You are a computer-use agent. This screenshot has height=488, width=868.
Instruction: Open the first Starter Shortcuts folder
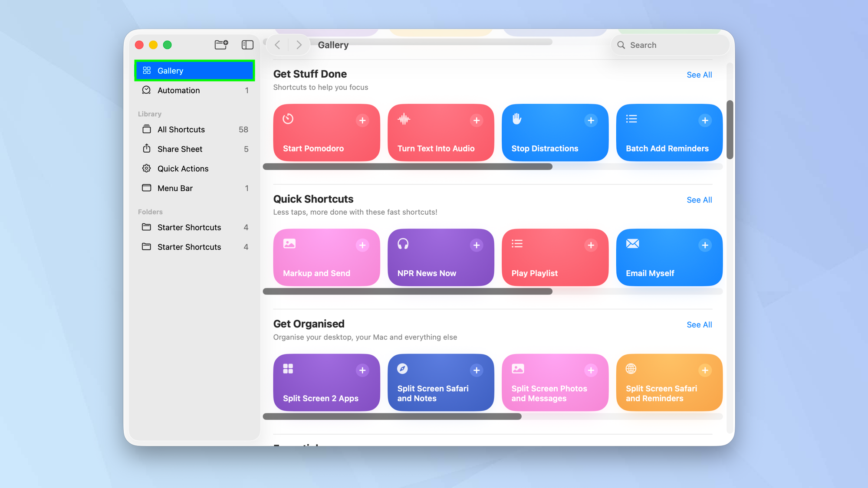click(x=188, y=227)
